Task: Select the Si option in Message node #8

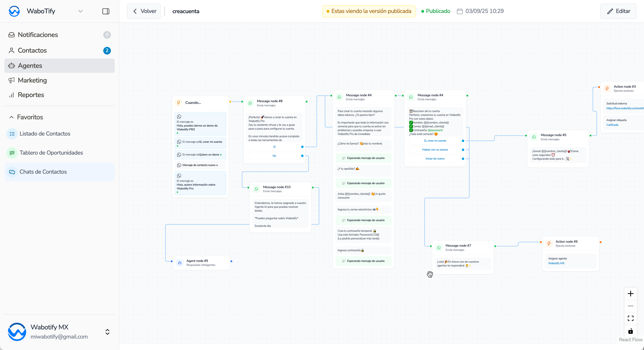Action: click(x=274, y=147)
